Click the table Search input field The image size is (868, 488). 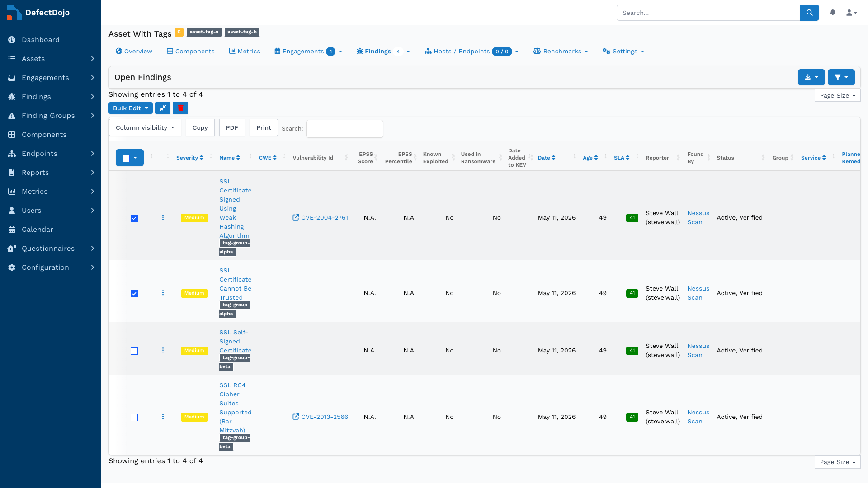point(344,129)
